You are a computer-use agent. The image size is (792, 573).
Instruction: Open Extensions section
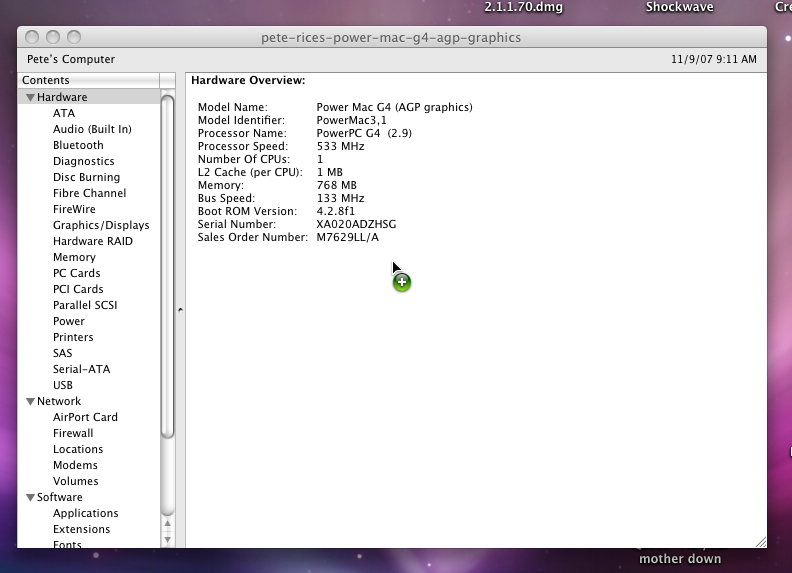pos(81,529)
